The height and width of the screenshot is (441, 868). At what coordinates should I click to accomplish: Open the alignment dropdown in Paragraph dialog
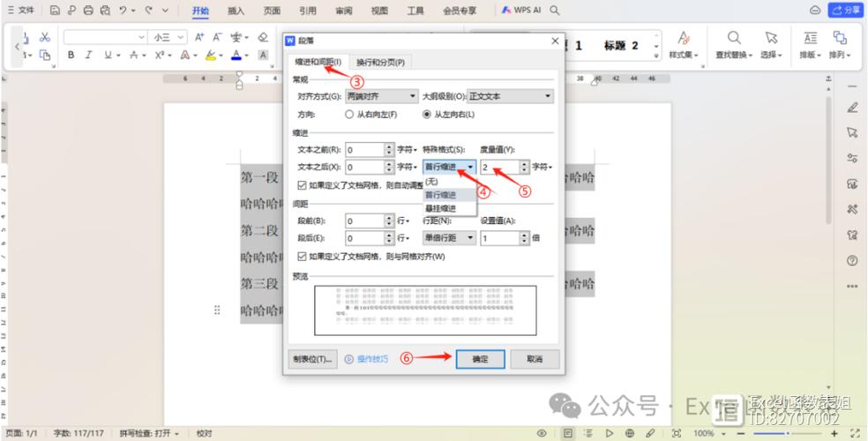(x=381, y=96)
